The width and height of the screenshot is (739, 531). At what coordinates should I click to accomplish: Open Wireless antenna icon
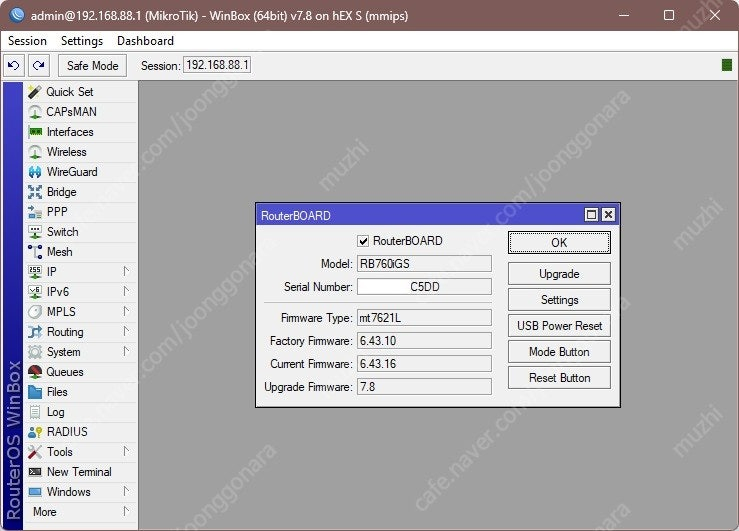point(35,152)
